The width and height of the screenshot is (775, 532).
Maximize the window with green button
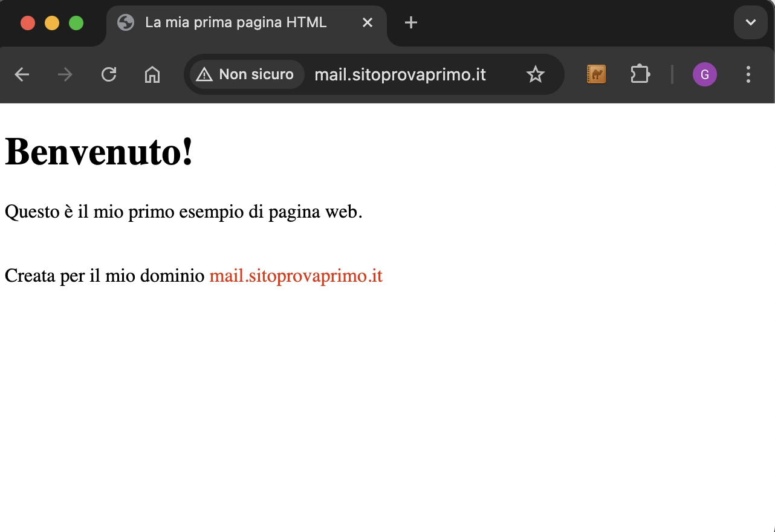(x=76, y=23)
